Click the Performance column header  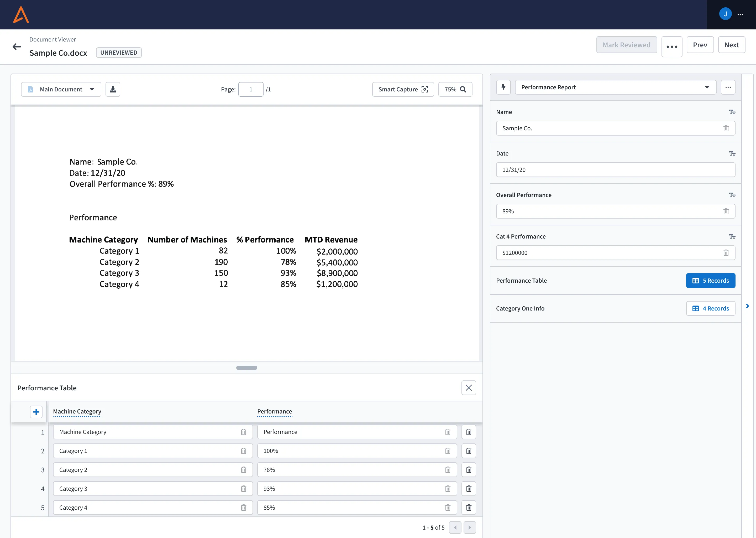275,411
